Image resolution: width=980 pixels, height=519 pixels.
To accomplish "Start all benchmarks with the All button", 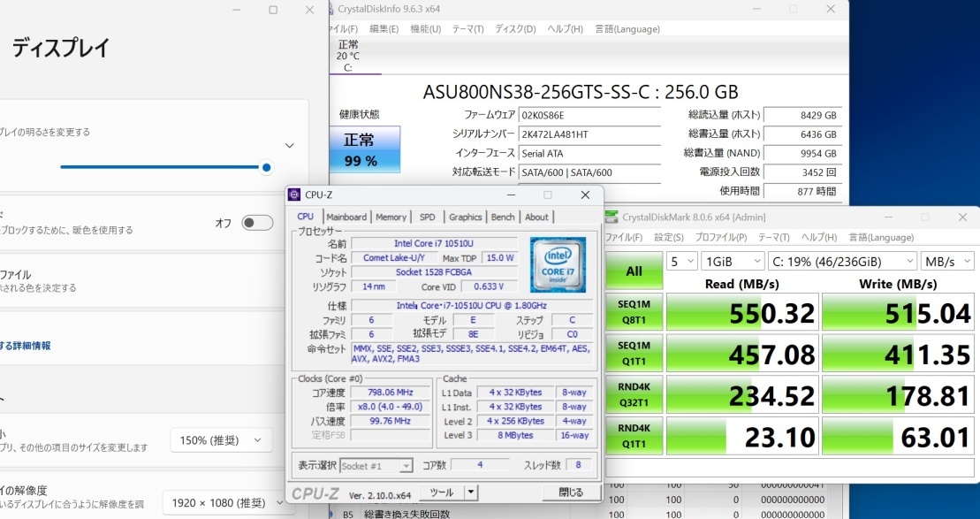I will click(x=634, y=271).
